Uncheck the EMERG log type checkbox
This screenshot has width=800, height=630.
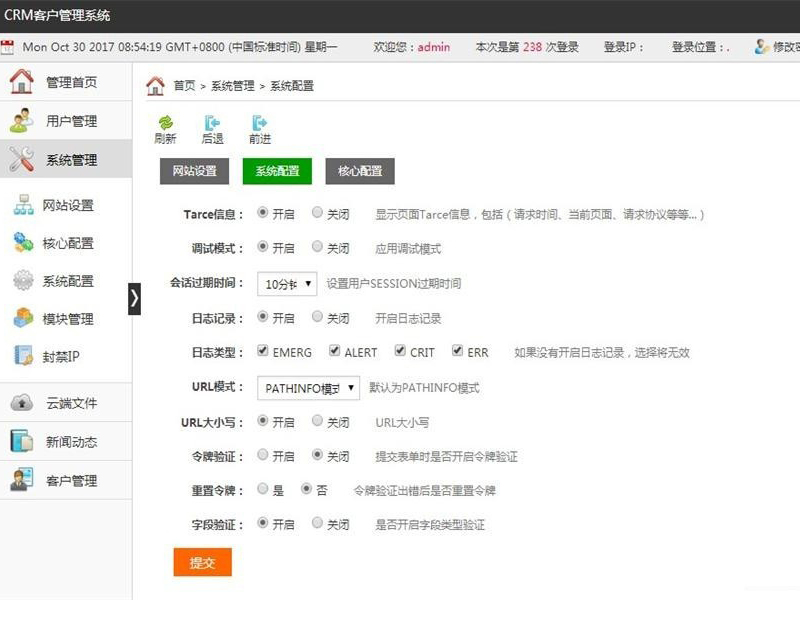(263, 351)
